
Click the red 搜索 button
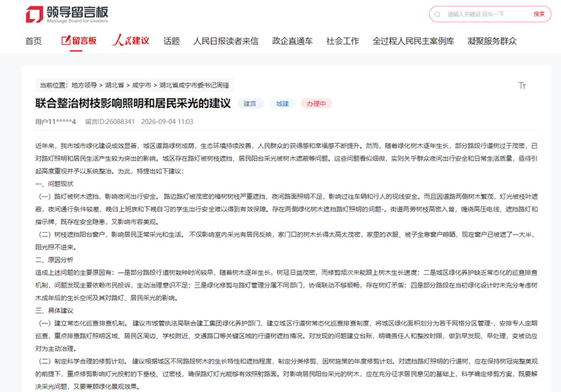(539, 14)
